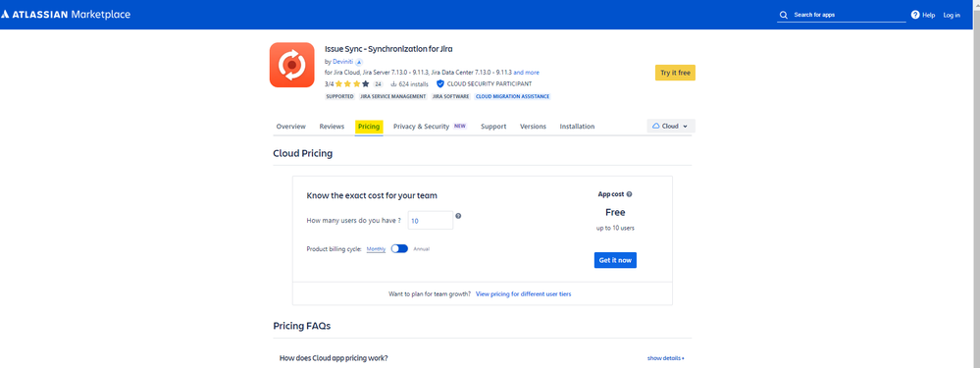Click the SUPPORTED tag

coord(340,97)
